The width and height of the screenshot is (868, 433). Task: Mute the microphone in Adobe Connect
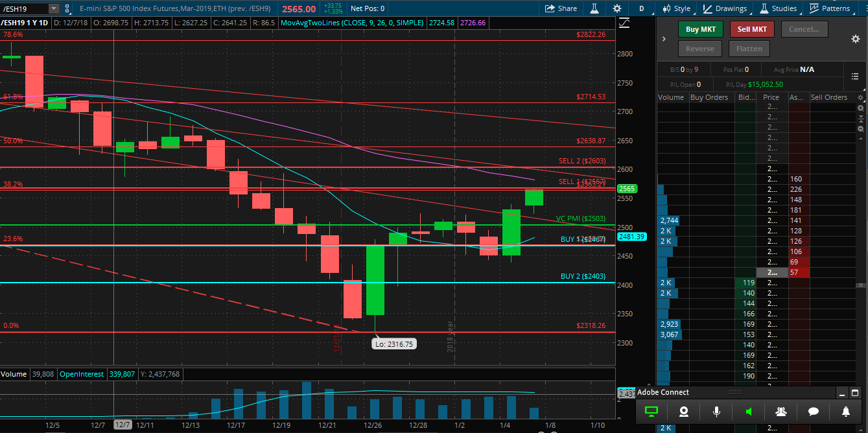[x=716, y=411]
